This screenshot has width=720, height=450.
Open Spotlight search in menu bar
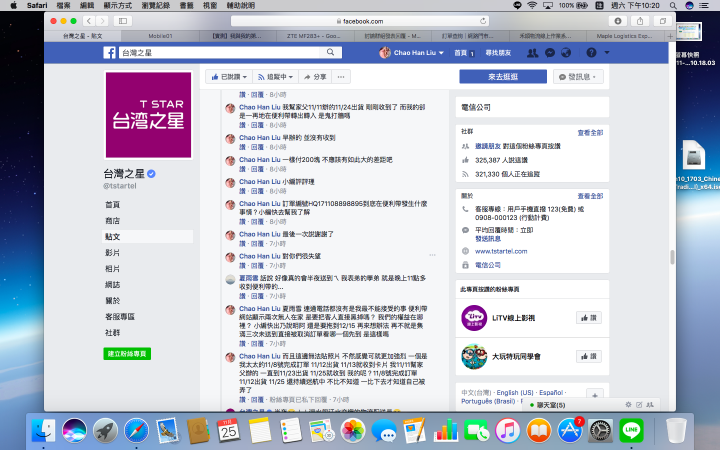673,6
